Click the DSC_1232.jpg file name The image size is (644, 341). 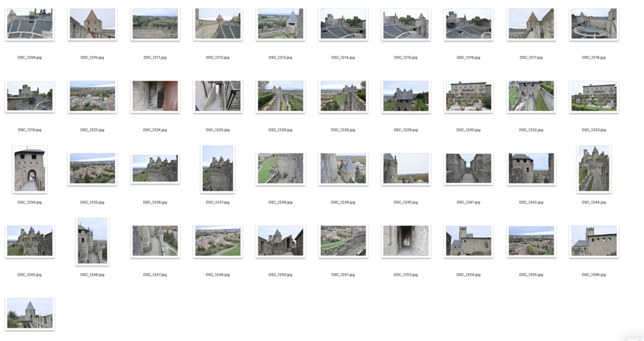tap(531, 130)
